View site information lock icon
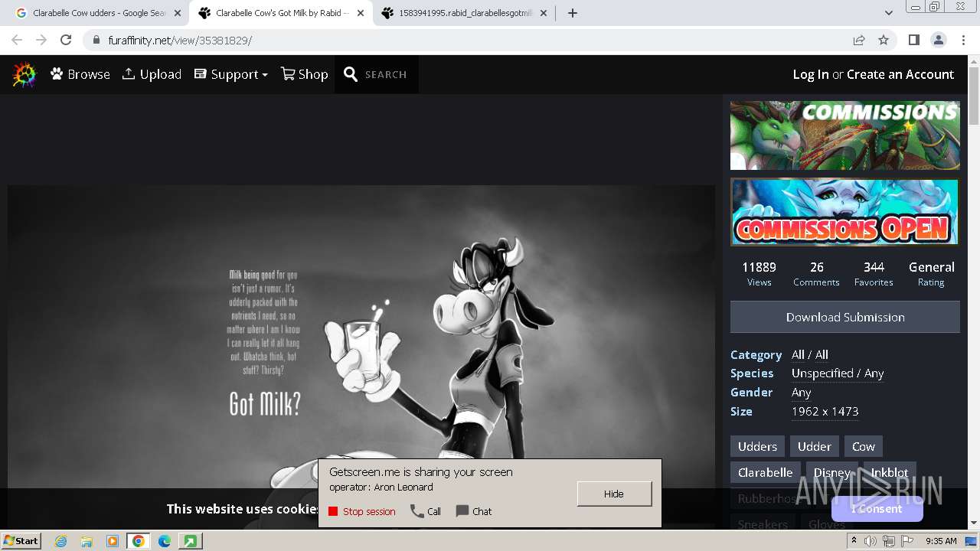 point(96,40)
